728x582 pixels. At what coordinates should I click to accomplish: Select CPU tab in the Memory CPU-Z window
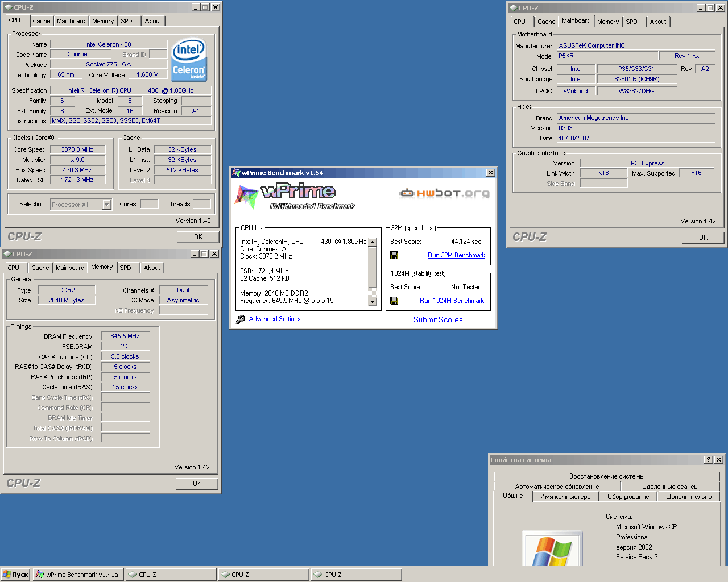pos(14,268)
